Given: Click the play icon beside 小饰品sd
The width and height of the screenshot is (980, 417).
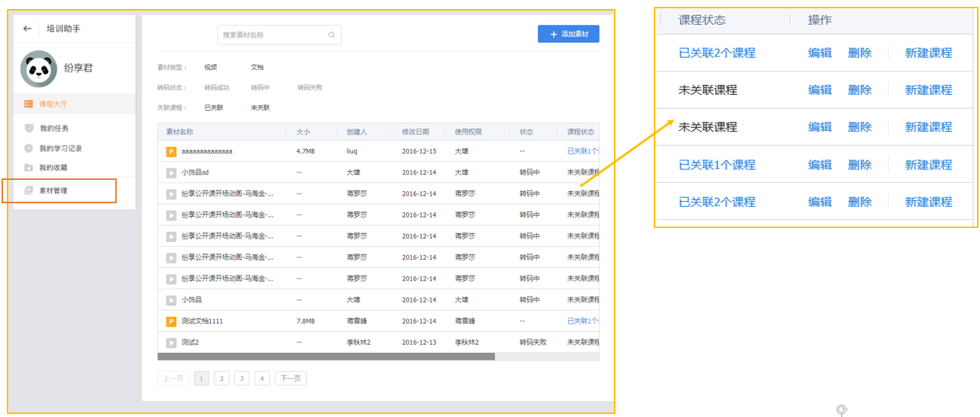Looking at the screenshot, I should pyautogui.click(x=171, y=172).
